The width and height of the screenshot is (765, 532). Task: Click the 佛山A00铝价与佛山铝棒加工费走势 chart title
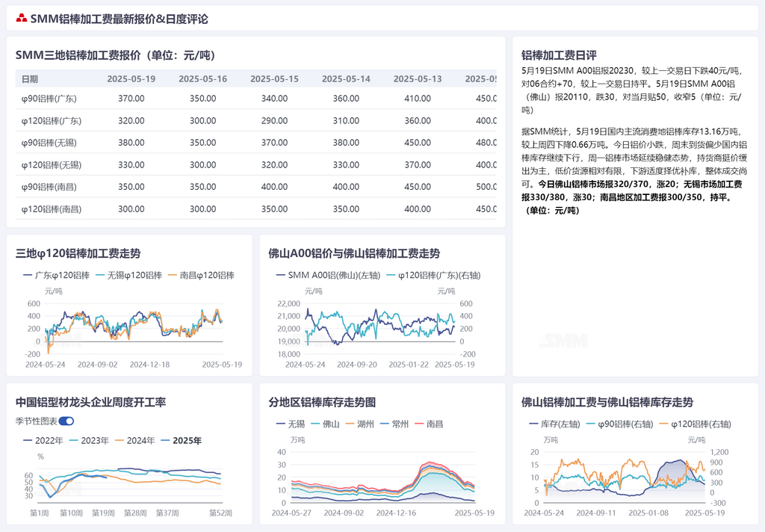tap(354, 253)
